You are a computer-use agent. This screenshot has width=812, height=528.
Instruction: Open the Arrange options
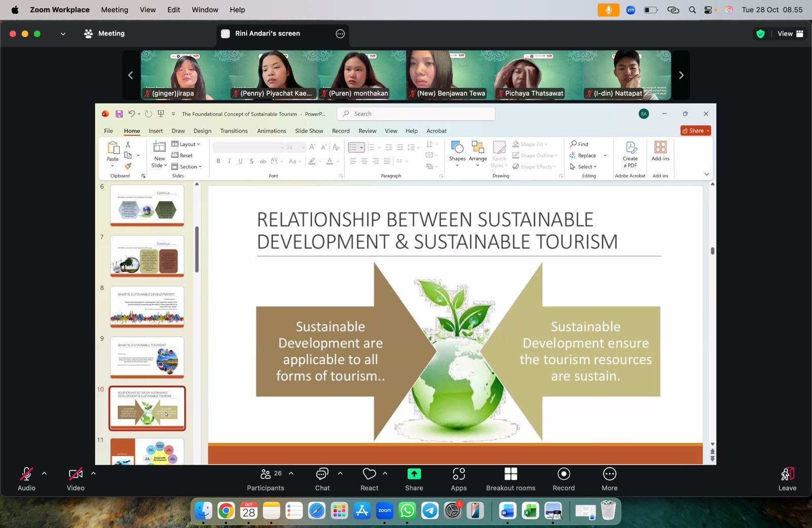[x=478, y=154]
